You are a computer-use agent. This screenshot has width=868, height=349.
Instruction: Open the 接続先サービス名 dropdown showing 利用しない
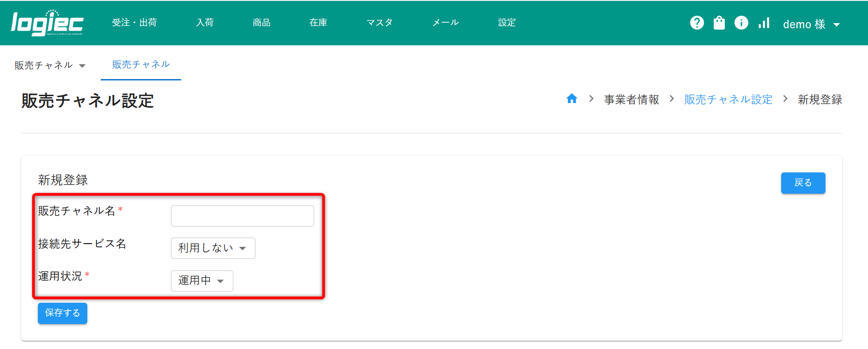[212, 248]
